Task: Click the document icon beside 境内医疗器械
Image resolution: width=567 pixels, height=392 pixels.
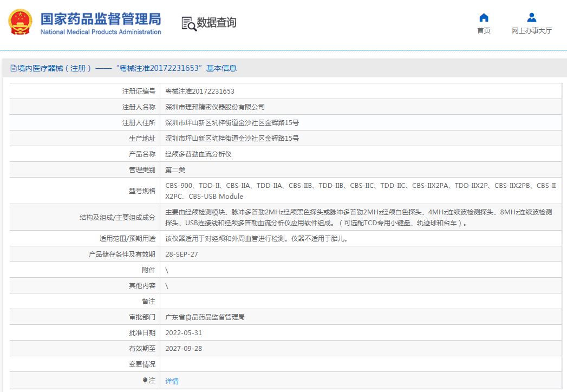Action: coord(14,68)
